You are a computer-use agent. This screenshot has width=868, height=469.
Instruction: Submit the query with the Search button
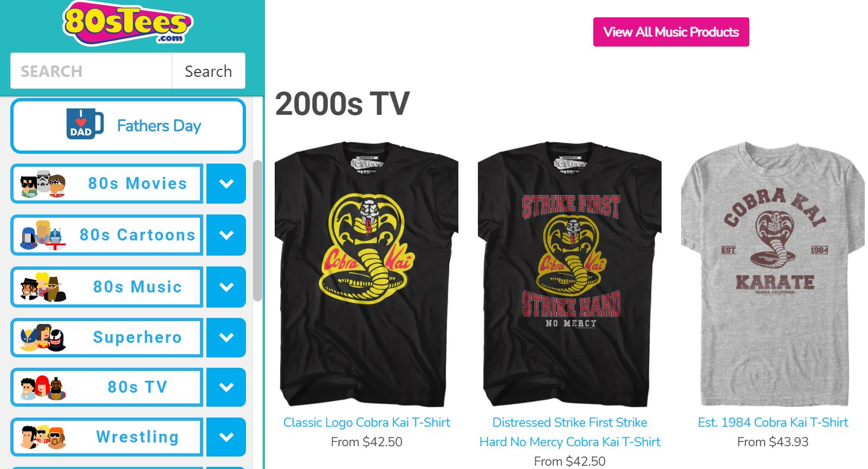click(x=209, y=71)
